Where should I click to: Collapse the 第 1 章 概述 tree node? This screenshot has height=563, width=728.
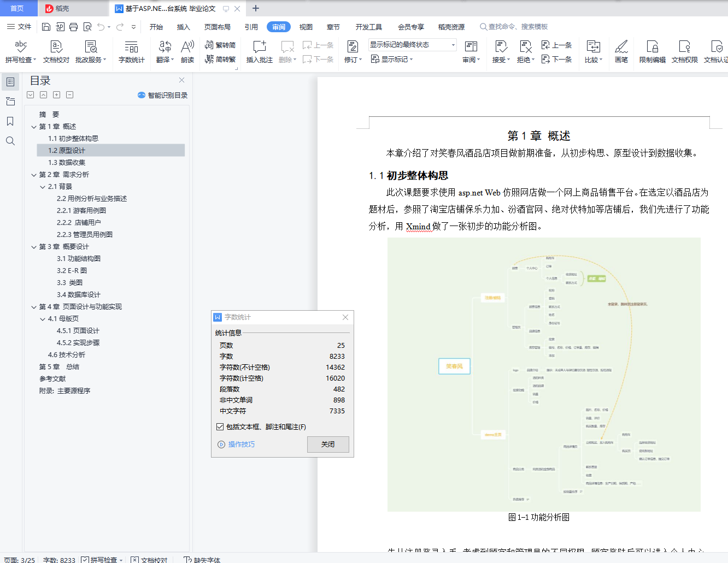coord(34,127)
